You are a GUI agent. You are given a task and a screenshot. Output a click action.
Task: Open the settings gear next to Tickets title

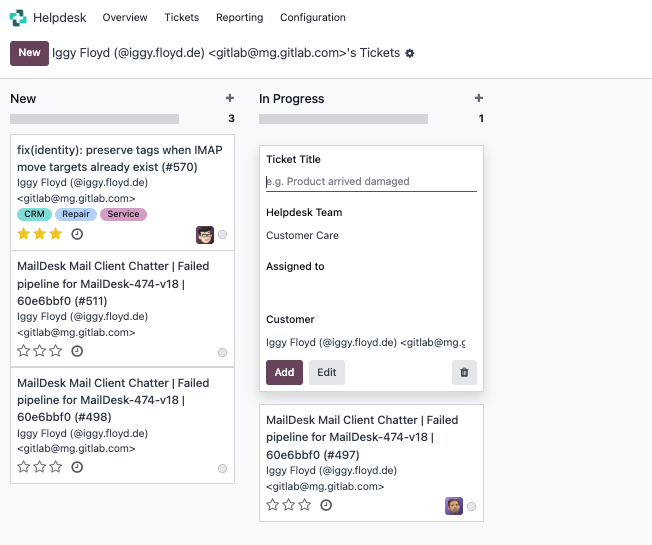coord(410,53)
